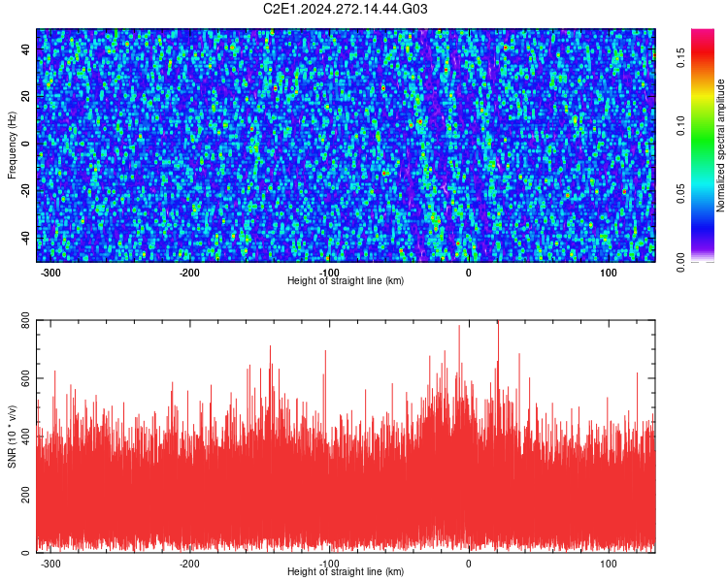
Task: Click the 'SNR (10 * v/v)' axis label
Action: point(12,436)
